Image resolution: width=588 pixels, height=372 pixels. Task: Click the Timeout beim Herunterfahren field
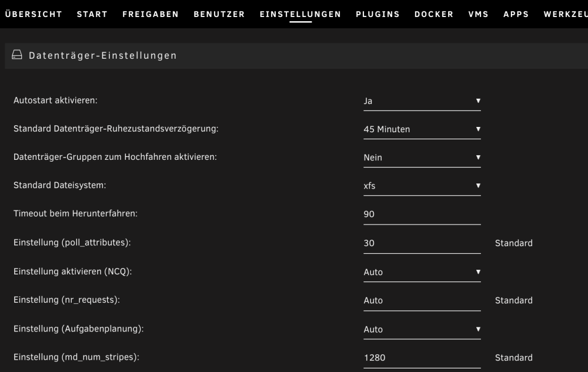click(422, 215)
